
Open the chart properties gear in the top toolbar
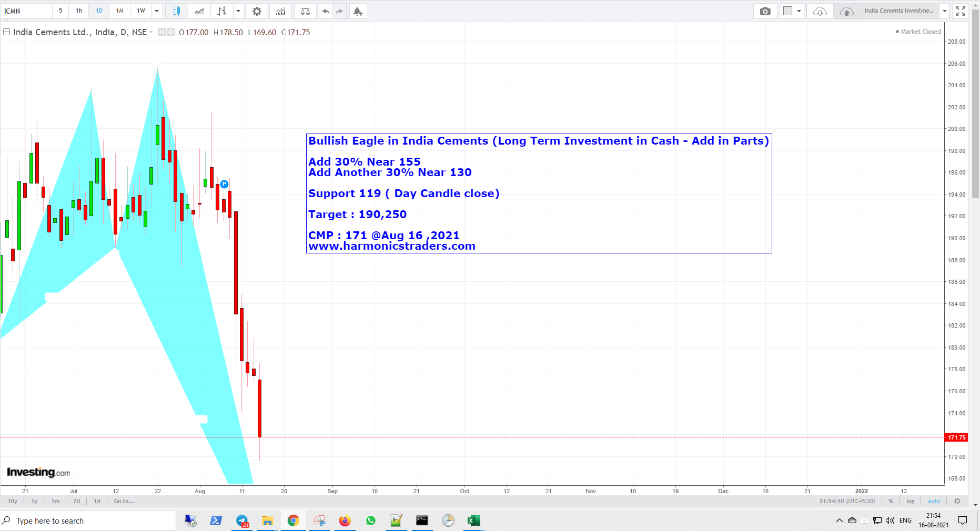coord(257,11)
